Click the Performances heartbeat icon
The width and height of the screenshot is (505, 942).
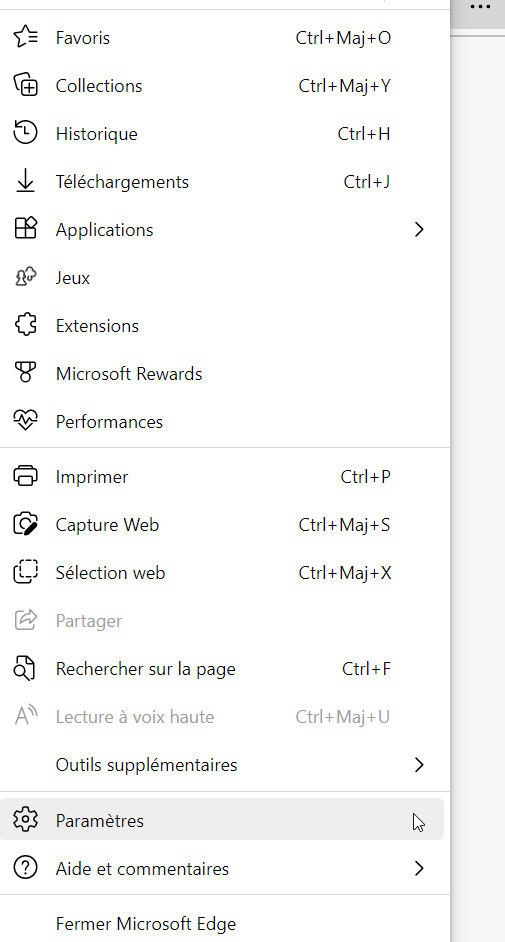[x=25, y=421]
